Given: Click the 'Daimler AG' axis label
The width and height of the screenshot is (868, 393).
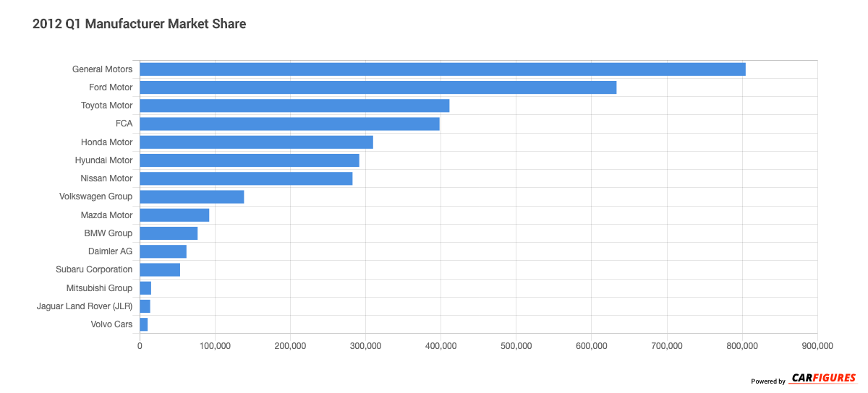Looking at the screenshot, I should (110, 251).
